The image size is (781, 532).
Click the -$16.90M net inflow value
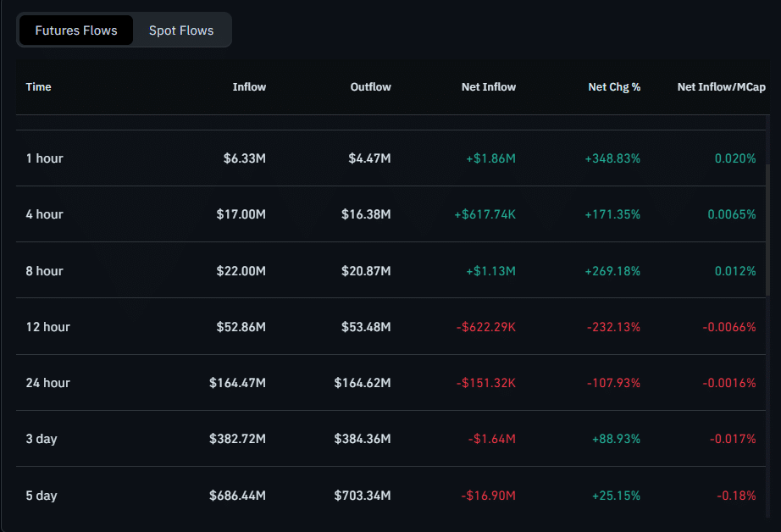489,495
